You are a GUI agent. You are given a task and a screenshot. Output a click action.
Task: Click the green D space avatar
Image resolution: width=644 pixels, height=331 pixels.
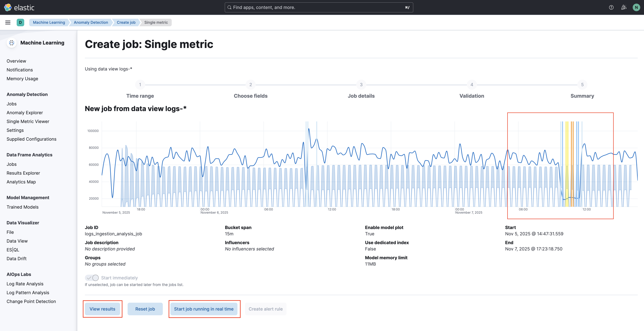pos(20,22)
